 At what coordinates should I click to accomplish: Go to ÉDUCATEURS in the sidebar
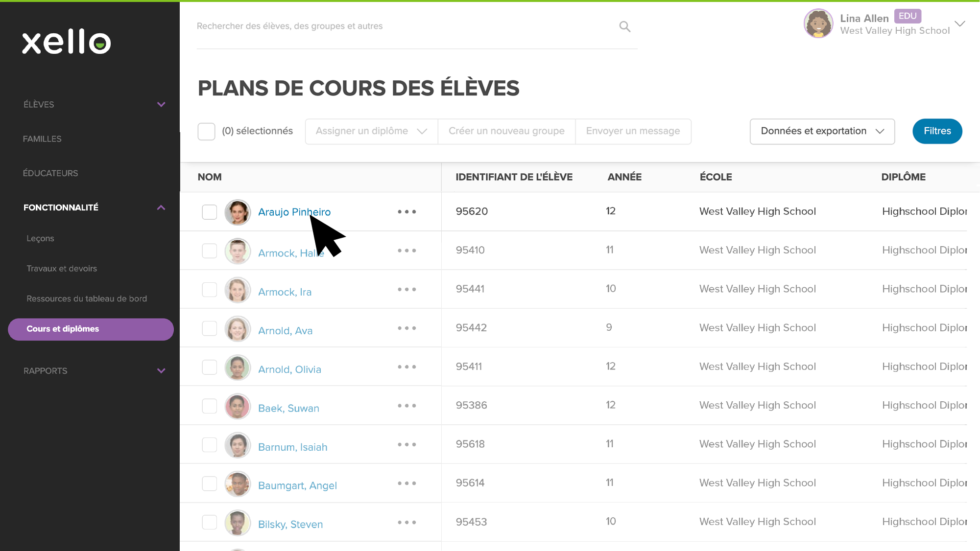(50, 173)
